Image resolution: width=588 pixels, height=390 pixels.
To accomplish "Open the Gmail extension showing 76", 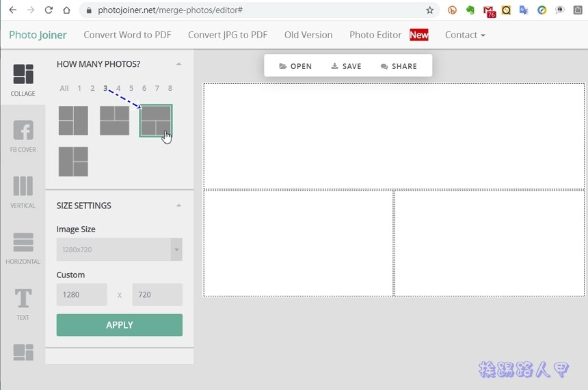I will pos(489,12).
